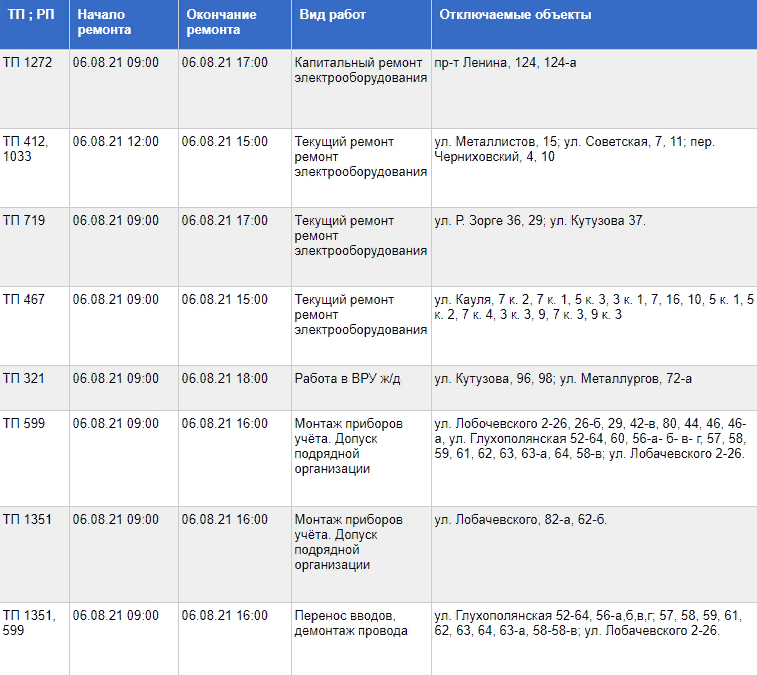Select the "ТП 321" cell
The width and height of the screenshot is (757, 675).
pyautogui.click(x=24, y=378)
